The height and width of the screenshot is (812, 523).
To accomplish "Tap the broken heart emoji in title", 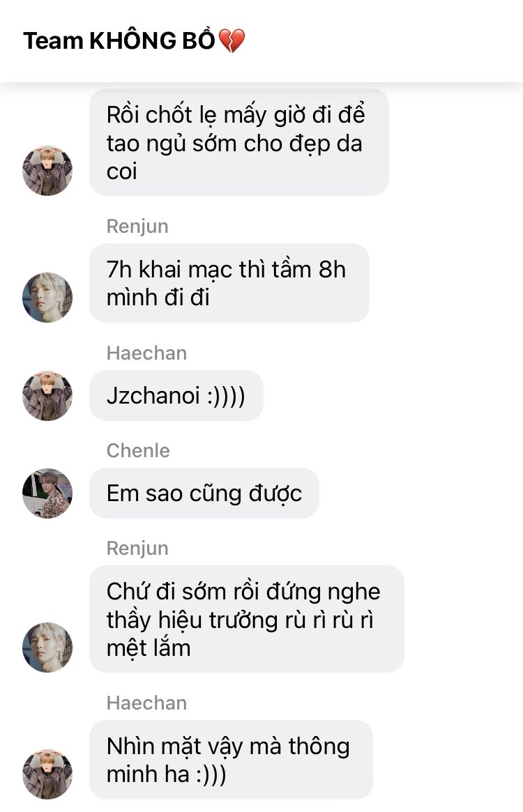I will [x=232, y=41].
